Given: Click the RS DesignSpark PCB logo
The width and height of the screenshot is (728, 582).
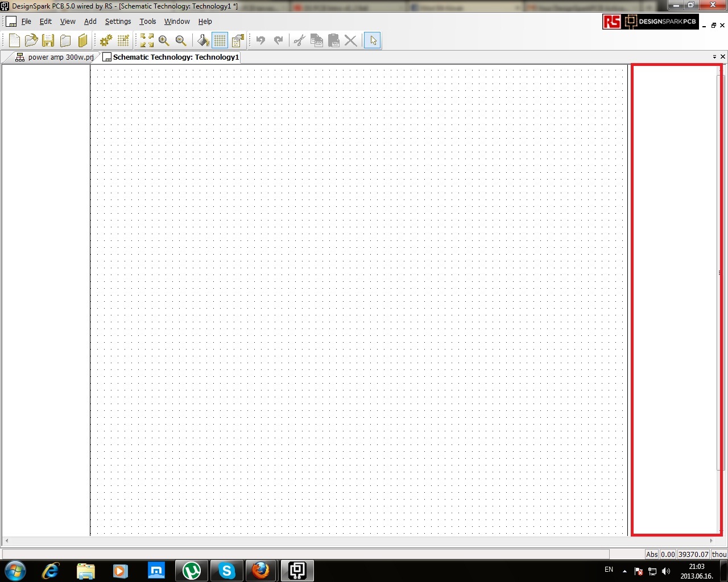Looking at the screenshot, I should 651,22.
